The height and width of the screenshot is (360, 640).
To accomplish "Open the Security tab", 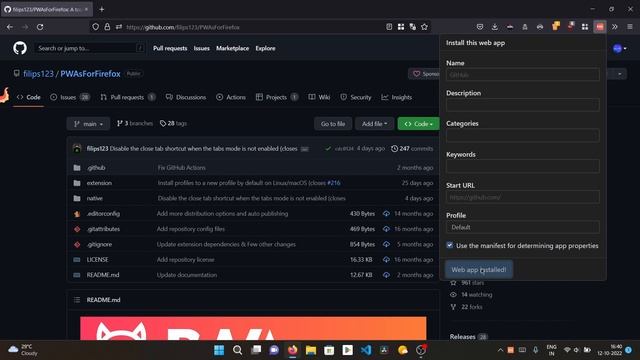I will click(356, 97).
